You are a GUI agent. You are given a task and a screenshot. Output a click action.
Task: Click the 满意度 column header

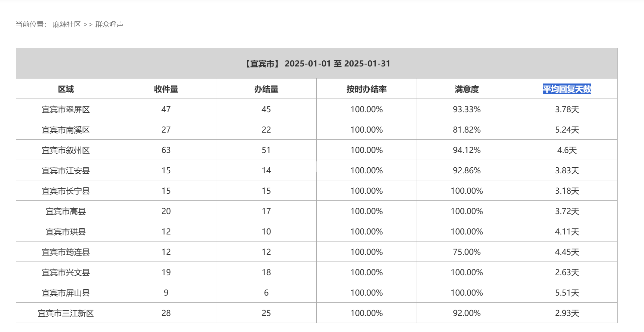pos(467,89)
